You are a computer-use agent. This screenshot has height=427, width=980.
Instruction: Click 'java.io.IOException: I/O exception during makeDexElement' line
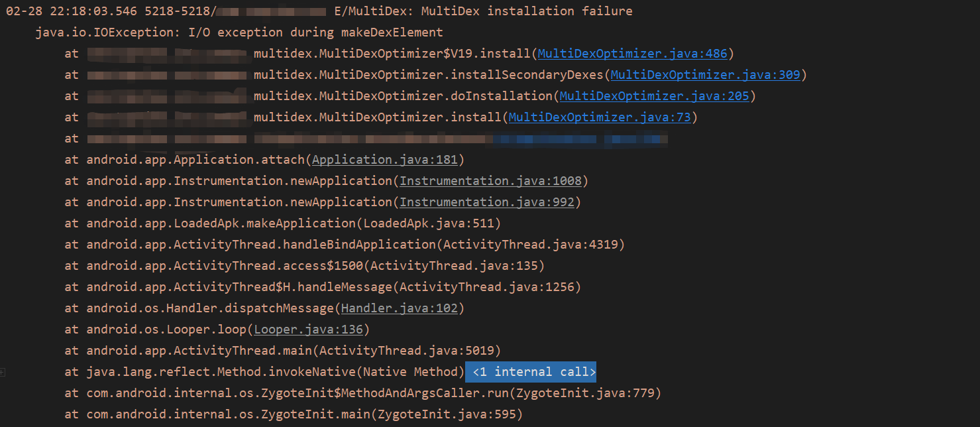click(x=239, y=32)
